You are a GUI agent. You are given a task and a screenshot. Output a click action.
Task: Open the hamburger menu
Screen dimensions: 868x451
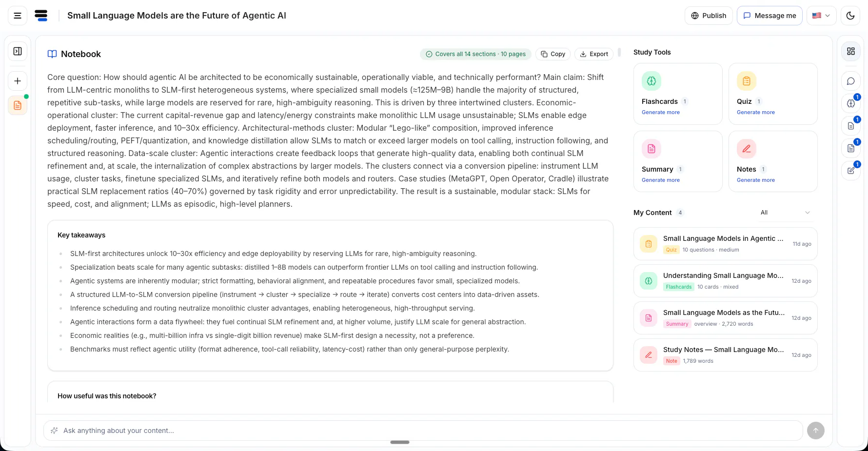(18, 16)
